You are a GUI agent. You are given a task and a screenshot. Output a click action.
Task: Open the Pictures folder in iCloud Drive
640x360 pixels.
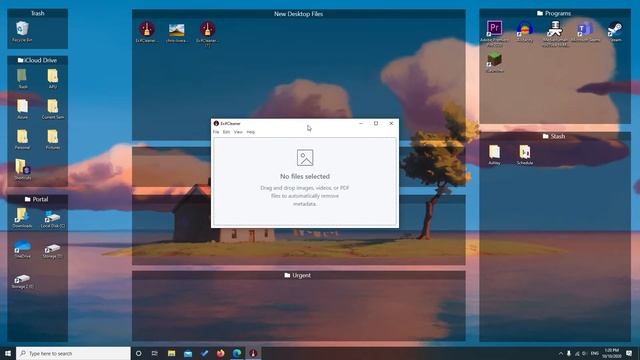point(53,139)
